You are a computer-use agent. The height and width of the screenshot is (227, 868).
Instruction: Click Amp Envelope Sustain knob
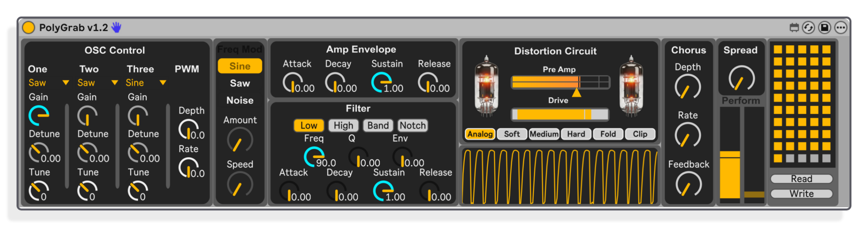tap(382, 83)
